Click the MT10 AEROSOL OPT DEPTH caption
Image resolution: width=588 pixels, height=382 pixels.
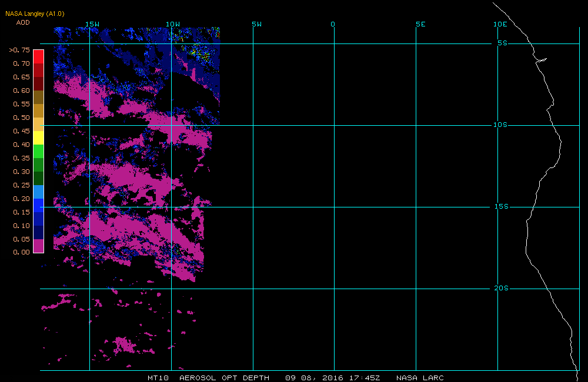tap(209, 378)
